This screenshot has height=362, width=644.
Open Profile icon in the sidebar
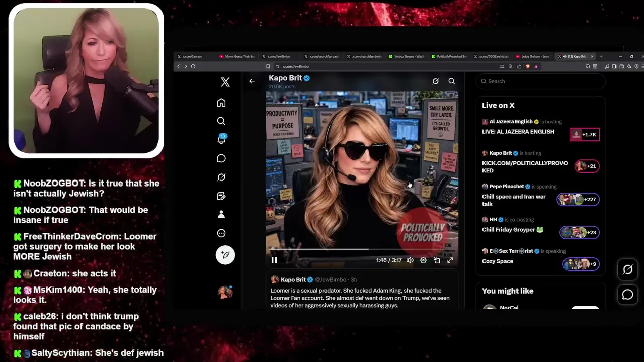tap(221, 214)
